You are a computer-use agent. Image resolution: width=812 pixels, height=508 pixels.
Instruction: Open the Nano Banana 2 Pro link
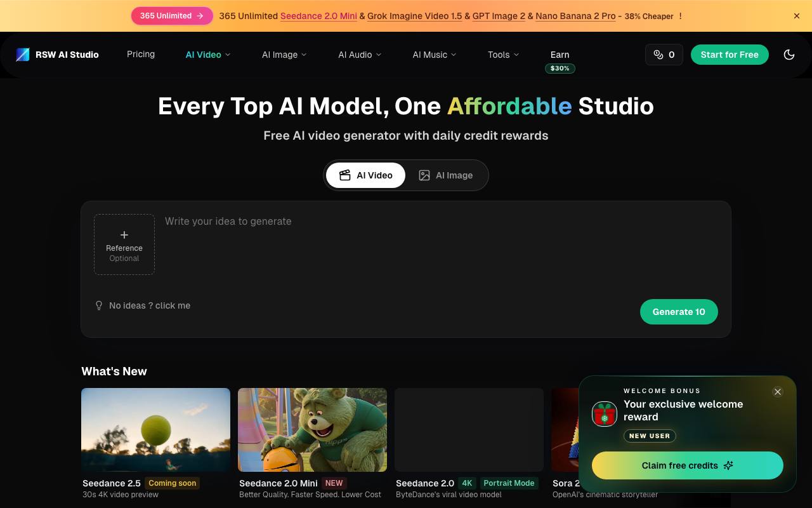click(575, 16)
